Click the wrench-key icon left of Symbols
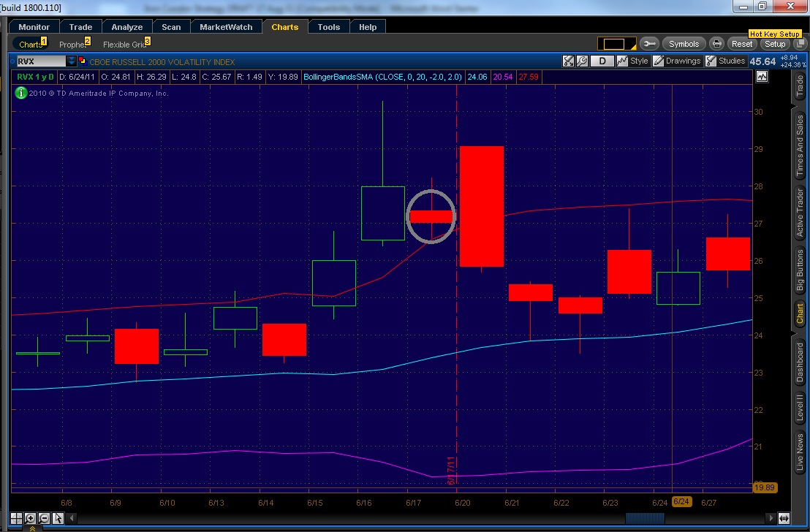 click(x=649, y=44)
